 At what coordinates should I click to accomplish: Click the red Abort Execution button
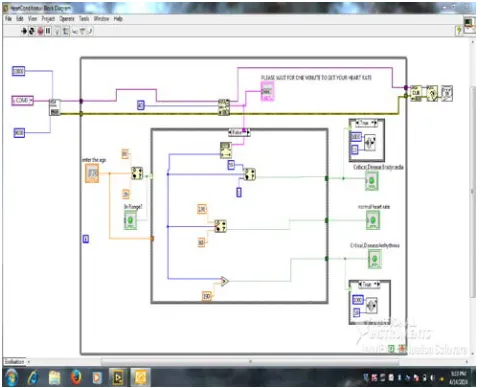point(40,31)
